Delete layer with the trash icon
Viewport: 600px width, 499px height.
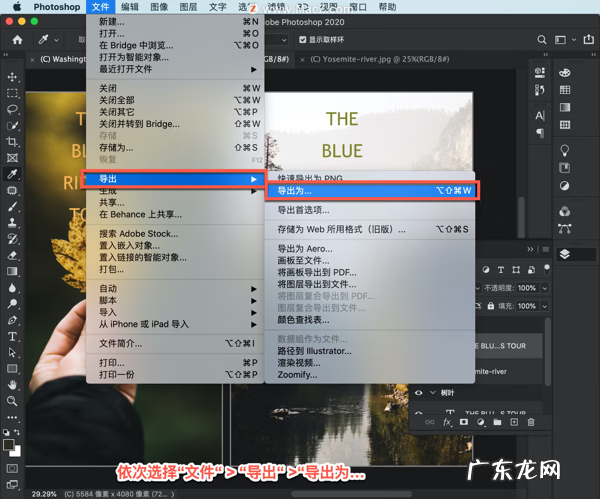coord(531,422)
